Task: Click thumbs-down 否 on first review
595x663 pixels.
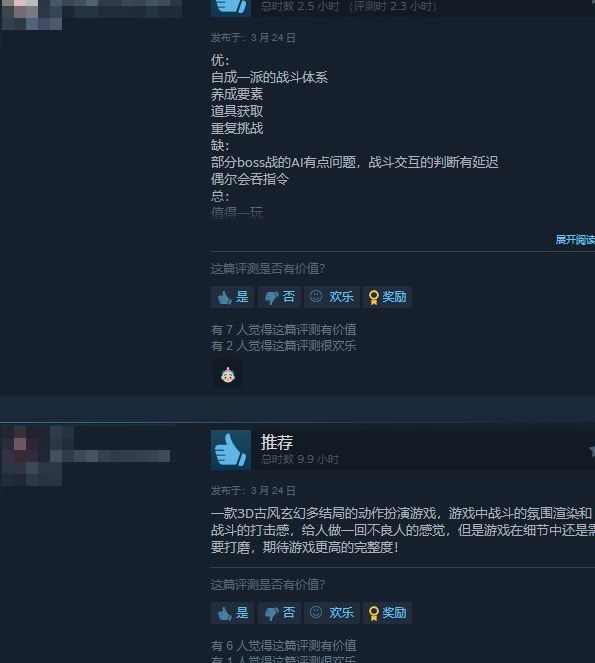Action: click(280, 297)
